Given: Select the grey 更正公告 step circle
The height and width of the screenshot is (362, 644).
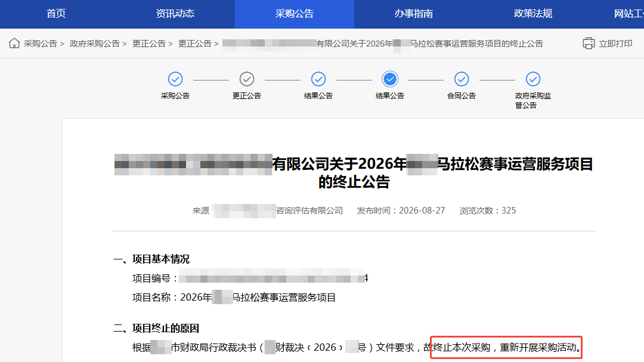Looking at the screenshot, I should (247, 79).
